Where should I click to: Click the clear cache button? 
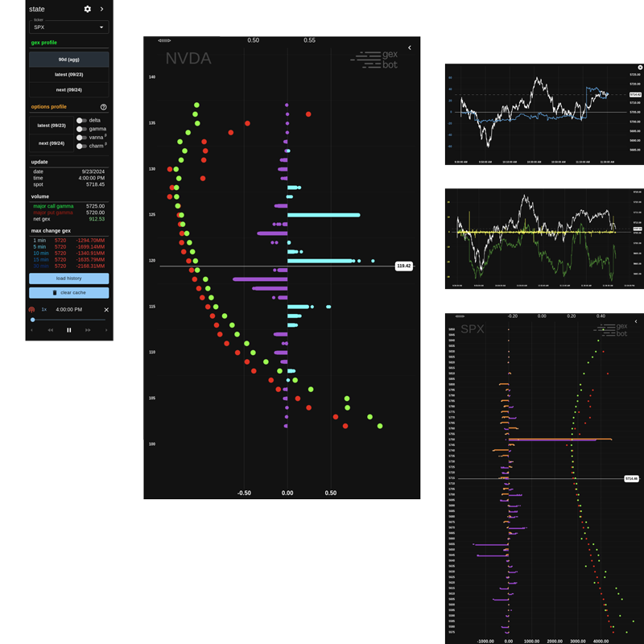69,292
